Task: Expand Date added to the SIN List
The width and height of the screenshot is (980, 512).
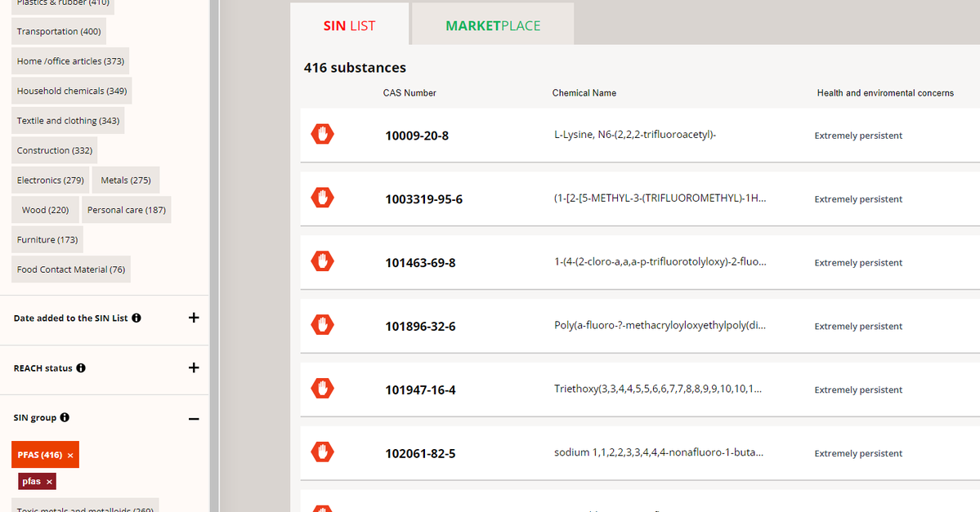Action: coord(194,318)
